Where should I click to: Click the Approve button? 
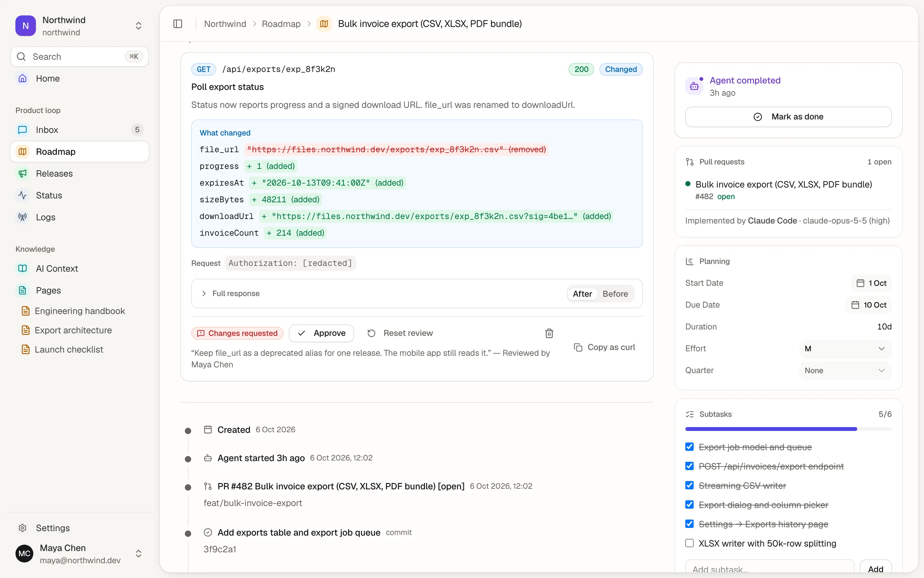point(321,333)
